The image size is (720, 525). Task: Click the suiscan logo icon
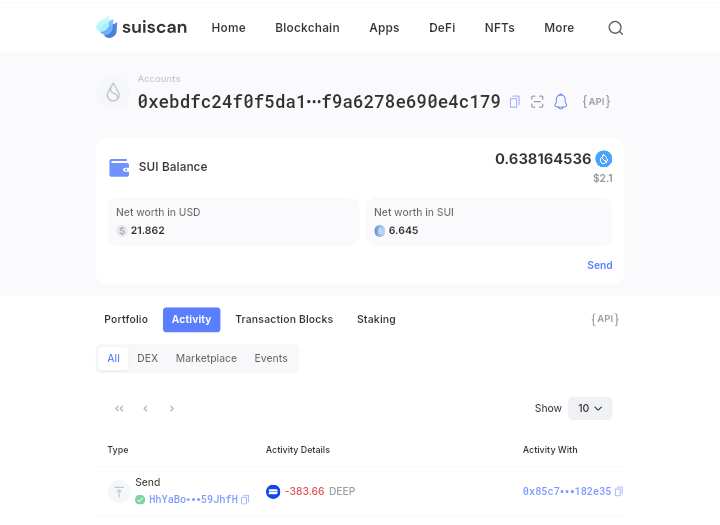point(107,27)
